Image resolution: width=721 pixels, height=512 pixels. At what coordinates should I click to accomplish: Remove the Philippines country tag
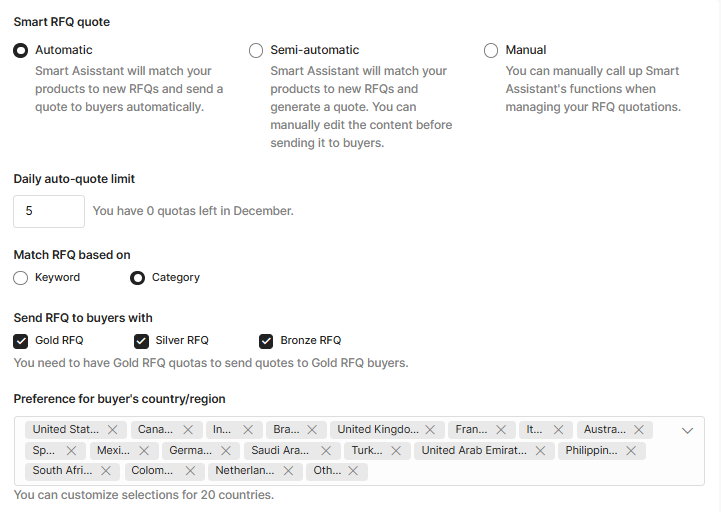pos(631,451)
